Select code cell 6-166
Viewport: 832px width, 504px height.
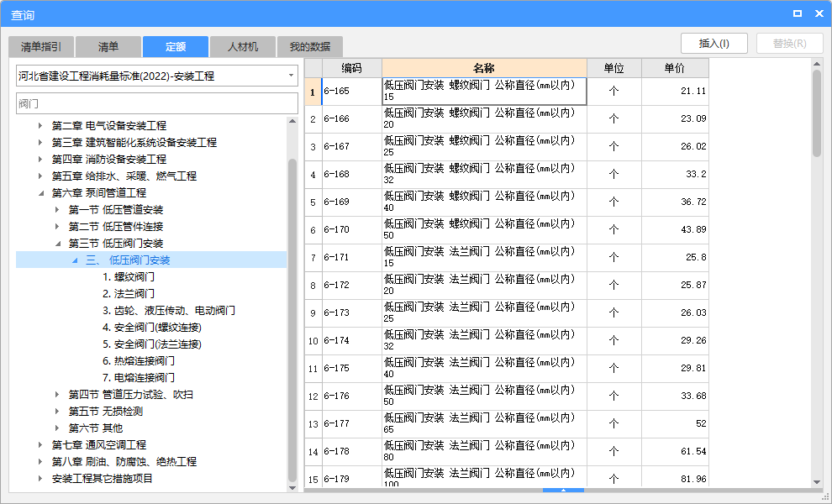[352, 118]
